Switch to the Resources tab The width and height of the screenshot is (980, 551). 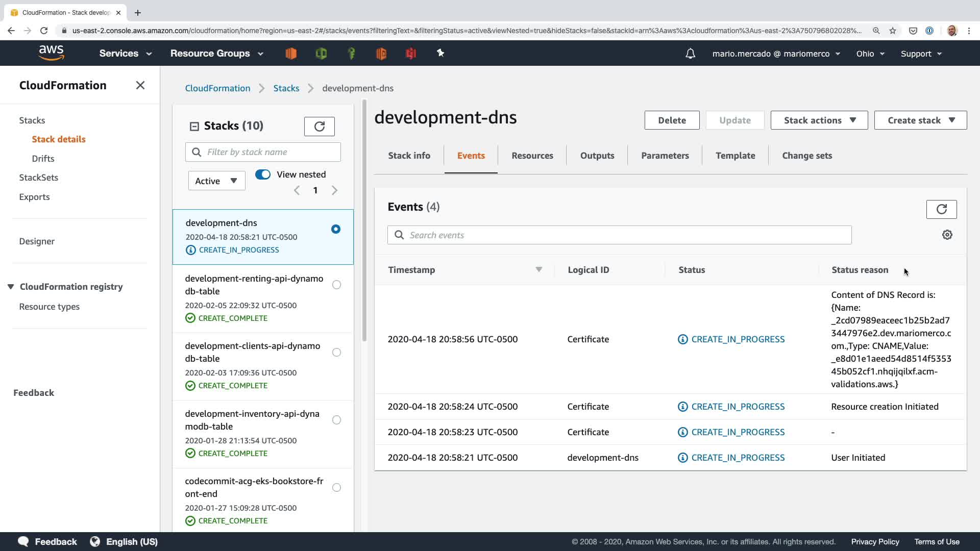click(532, 156)
